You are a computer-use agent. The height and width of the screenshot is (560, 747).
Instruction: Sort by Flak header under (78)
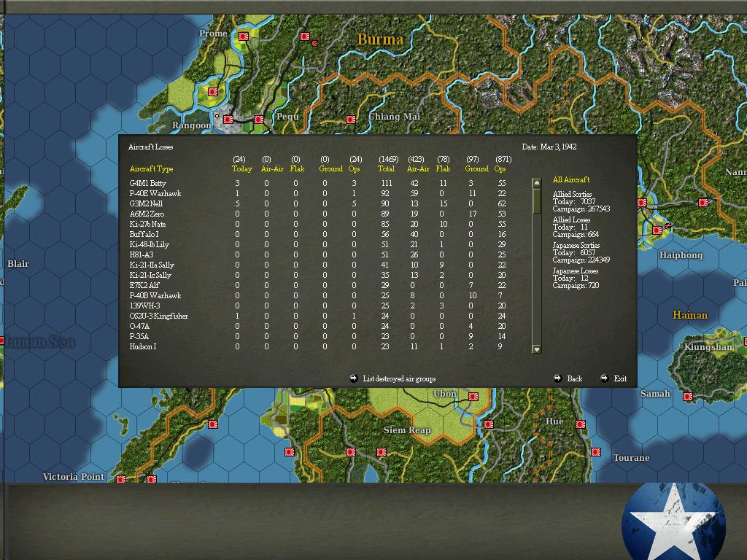pos(443,168)
